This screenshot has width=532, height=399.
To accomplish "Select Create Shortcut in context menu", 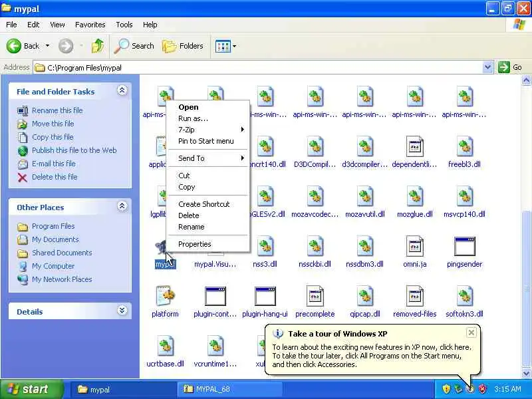I will click(207, 204).
